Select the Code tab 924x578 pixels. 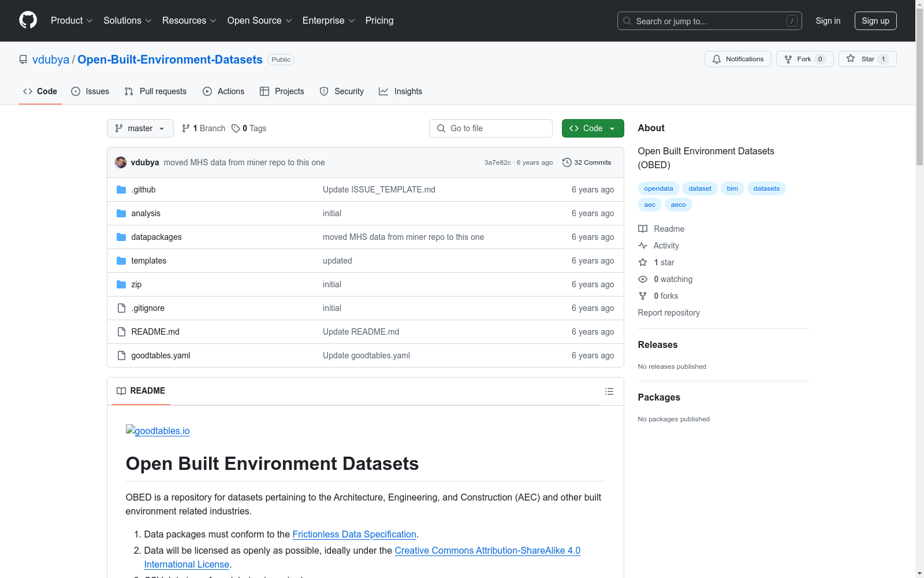coord(40,91)
